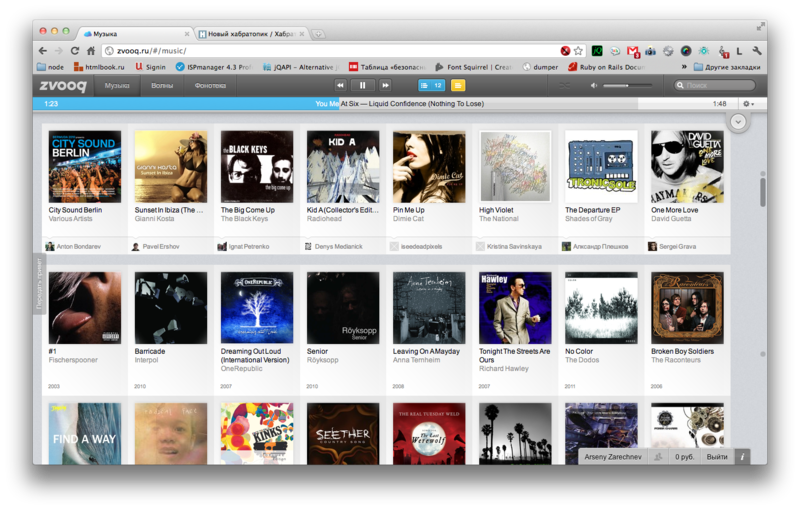Expand the round chevron-down button

click(738, 121)
